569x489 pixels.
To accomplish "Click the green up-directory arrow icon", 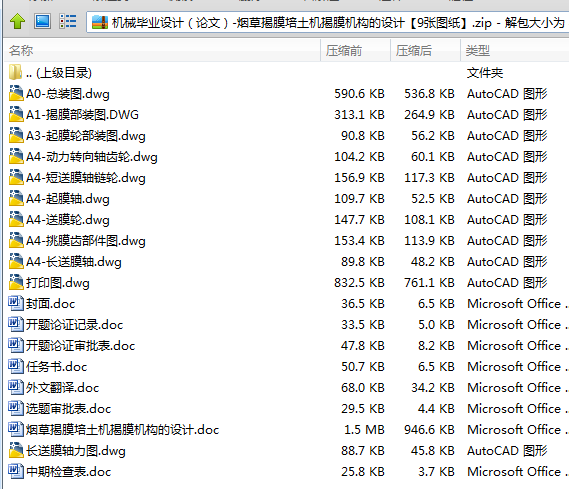I will point(17,21).
